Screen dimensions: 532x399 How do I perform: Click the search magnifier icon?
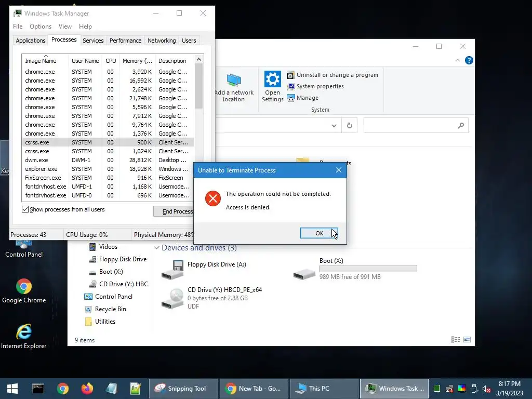(x=461, y=126)
